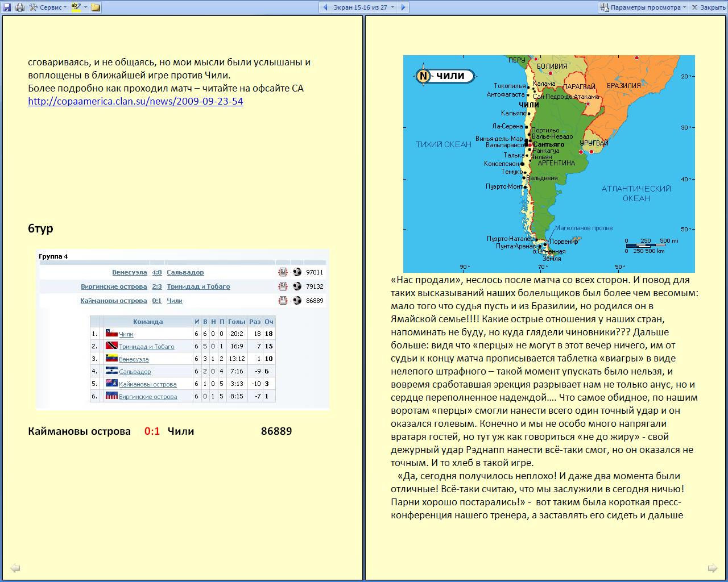Image resolution: width=728 pixels, height=582 pixels.
Task: Click the 2:3 score link
Action: coord(157,286)
